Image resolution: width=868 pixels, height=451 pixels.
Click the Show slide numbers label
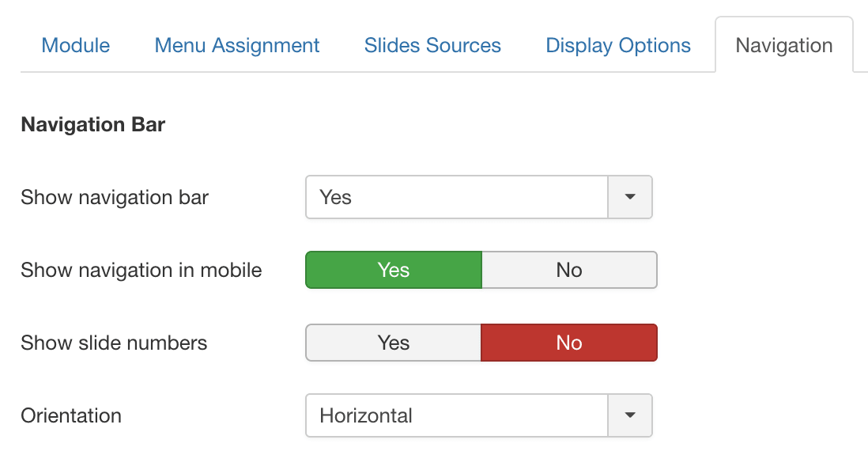tap(114, 343)
